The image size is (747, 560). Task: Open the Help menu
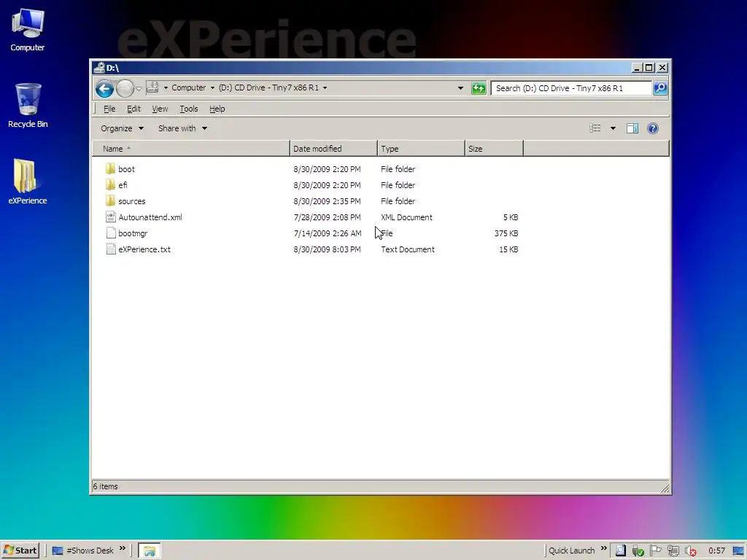pyautogui.click(x=217, y=109)
